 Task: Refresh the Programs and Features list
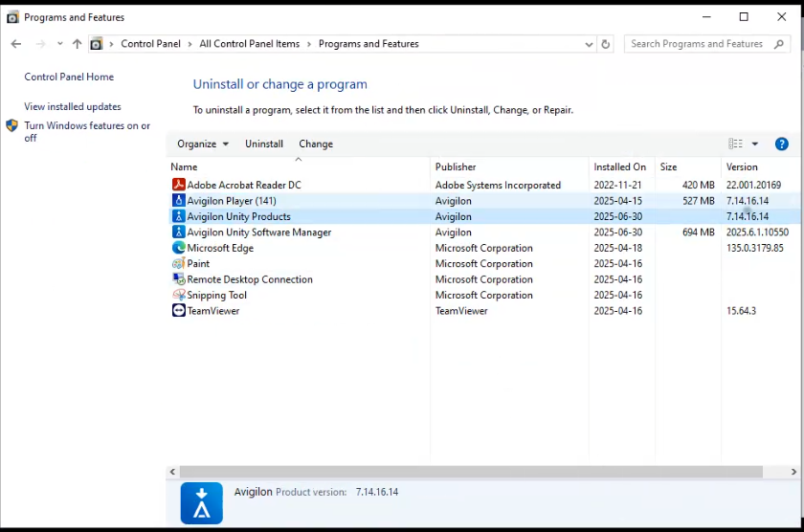pos(605,44)
